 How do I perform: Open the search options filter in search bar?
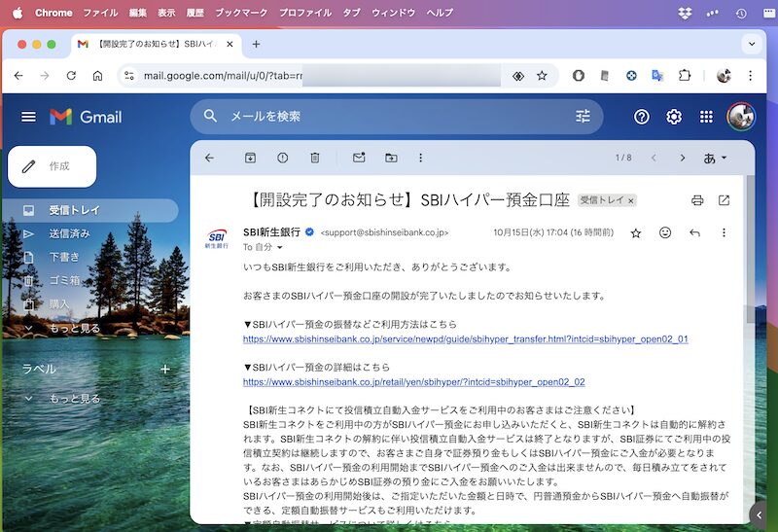[x=583, y=117]
